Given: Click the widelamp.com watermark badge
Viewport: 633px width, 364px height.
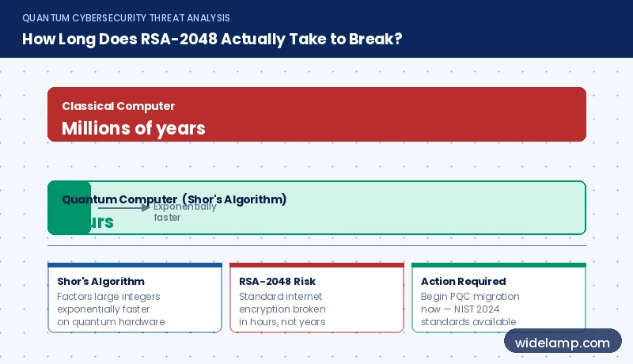Looking at the screenshot, I should (x=563, y=343).
